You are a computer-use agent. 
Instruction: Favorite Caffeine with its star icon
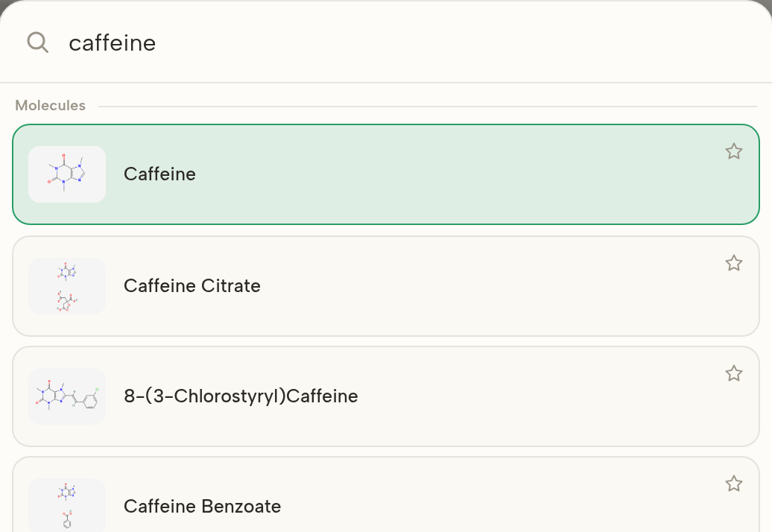733,151
